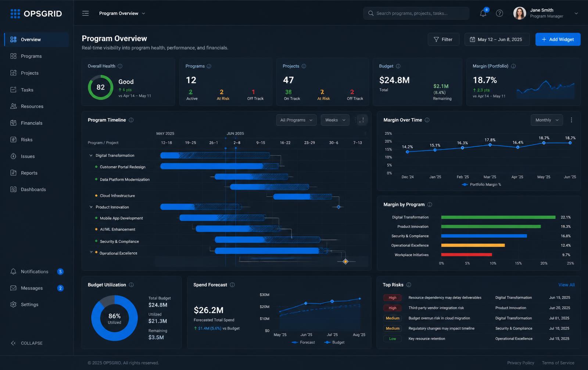This screenshot has height=370, width=588.
Task: Go to Overview in sidebar
Action: click(x=36, y=39)
